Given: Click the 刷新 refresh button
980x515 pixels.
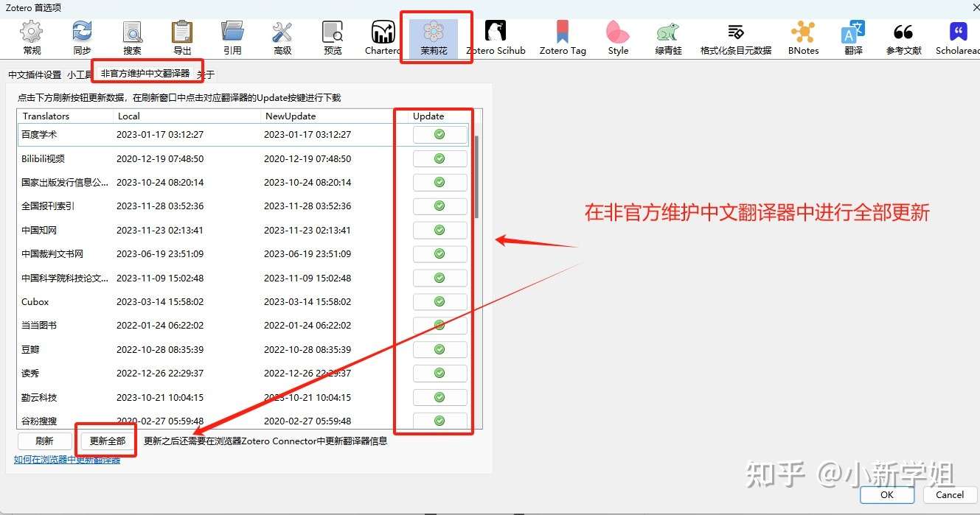Looking at the screenshot, I should coord(44,441).
